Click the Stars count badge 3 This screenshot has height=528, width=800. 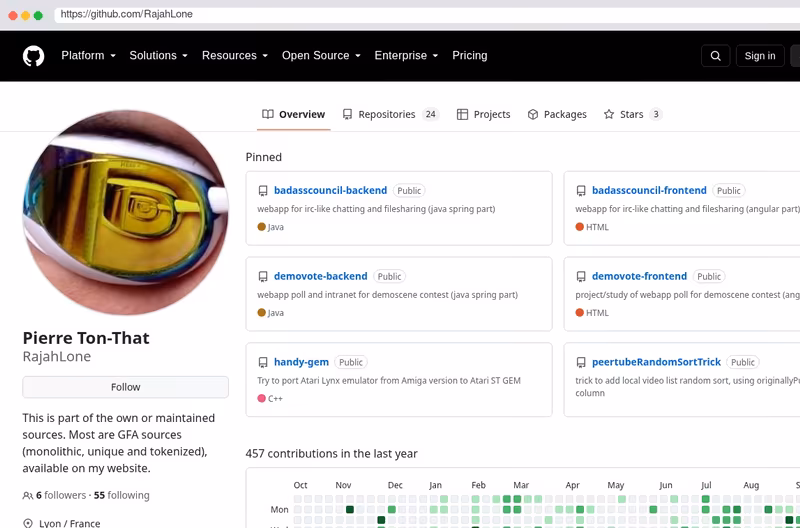click(656, 114)
